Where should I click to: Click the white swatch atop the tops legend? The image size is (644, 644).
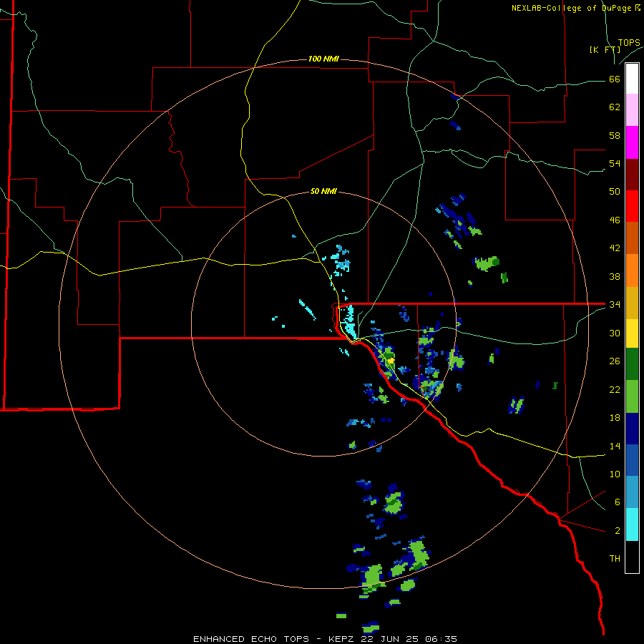tap(632, 79)
